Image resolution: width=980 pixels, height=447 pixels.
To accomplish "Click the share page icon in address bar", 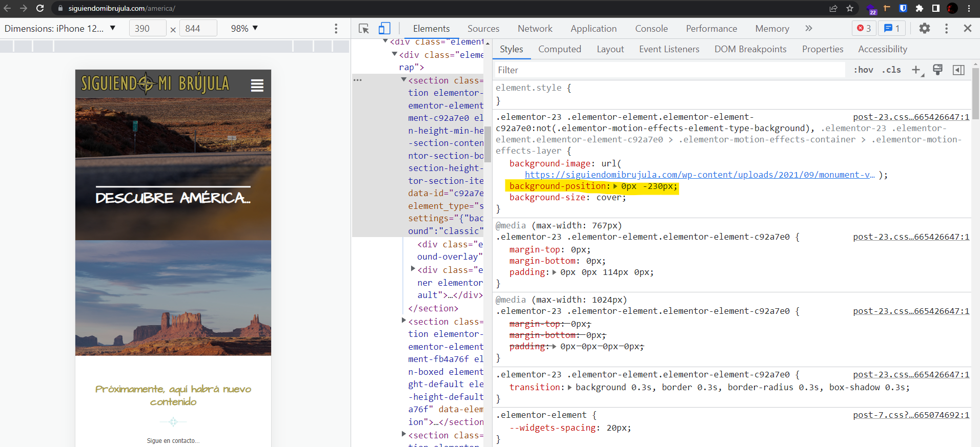I will (833, 8).
